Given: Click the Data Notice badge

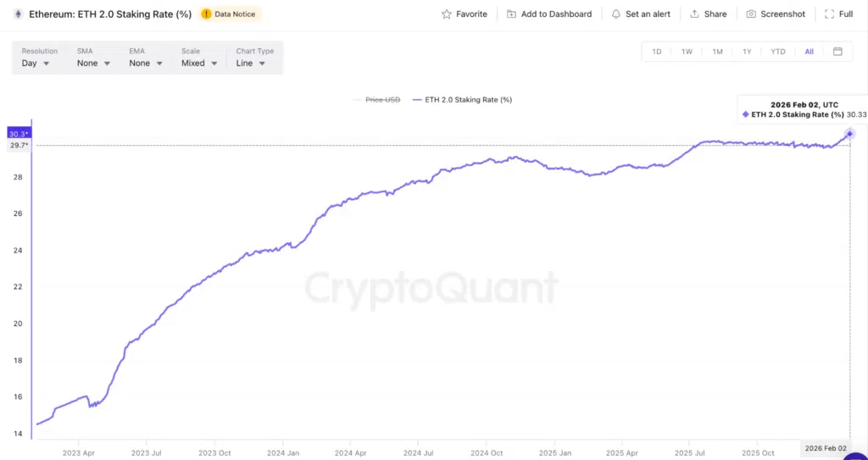Looking at the screenshot, I should 231,14.
